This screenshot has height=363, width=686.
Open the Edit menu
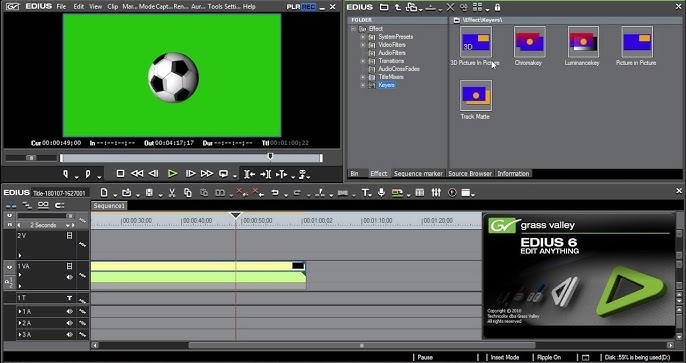point(78,7)
